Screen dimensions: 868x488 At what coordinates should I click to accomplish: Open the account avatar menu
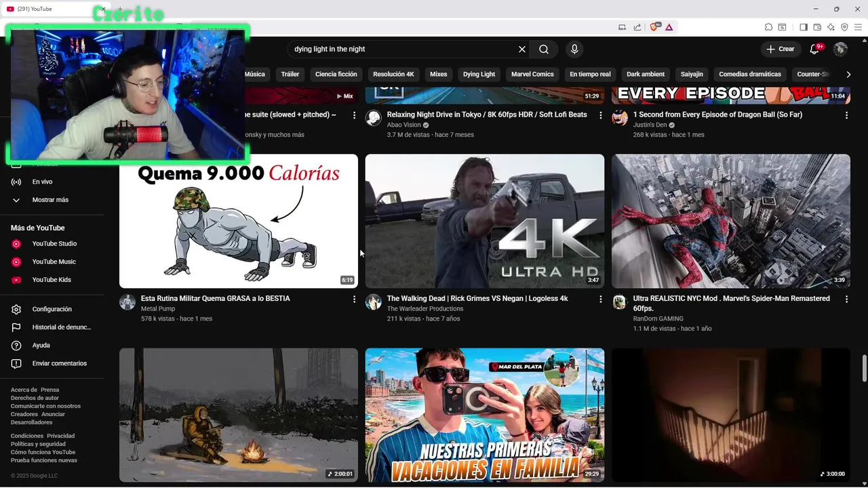(x=840, y=49)
